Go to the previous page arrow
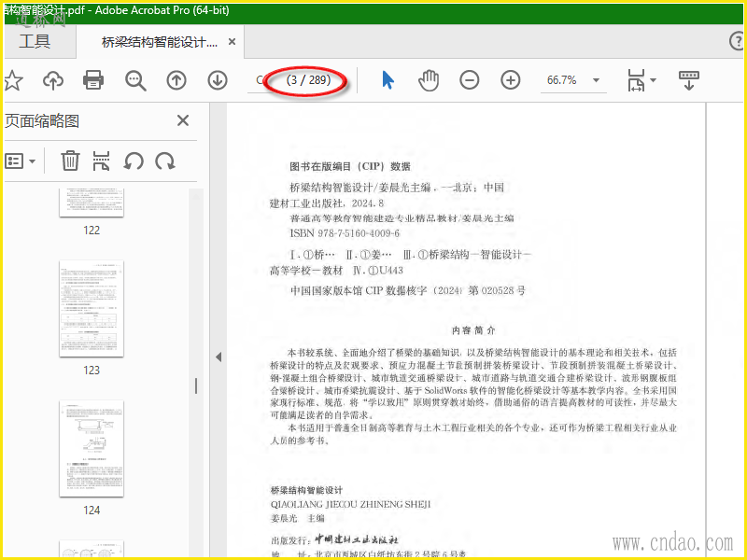The height and width of the screenshot is (560, 747). (176, 80)
